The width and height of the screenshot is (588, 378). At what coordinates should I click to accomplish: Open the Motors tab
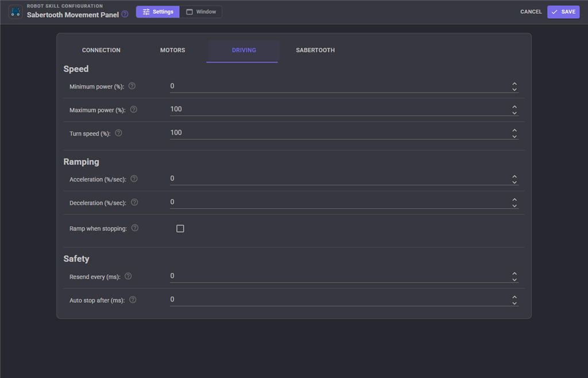tap(172, 50)
